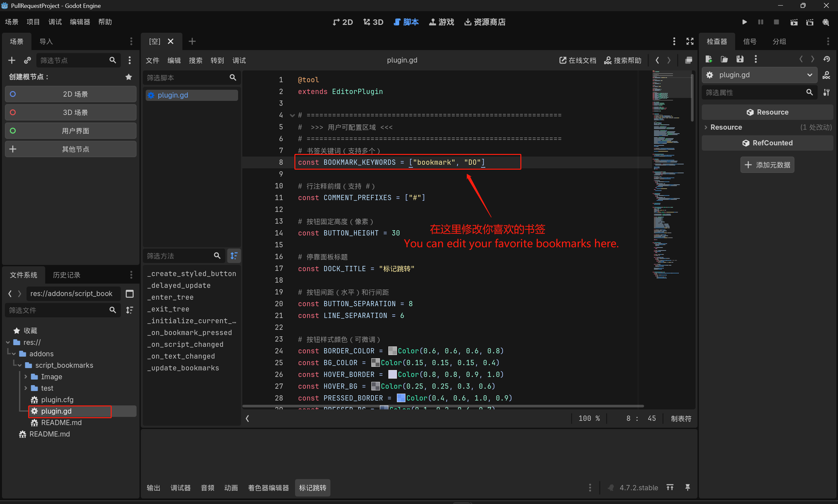Open PRESSED_BORDER blue swatch on line 28
The image size is (838, 504).
pos(401,398)
